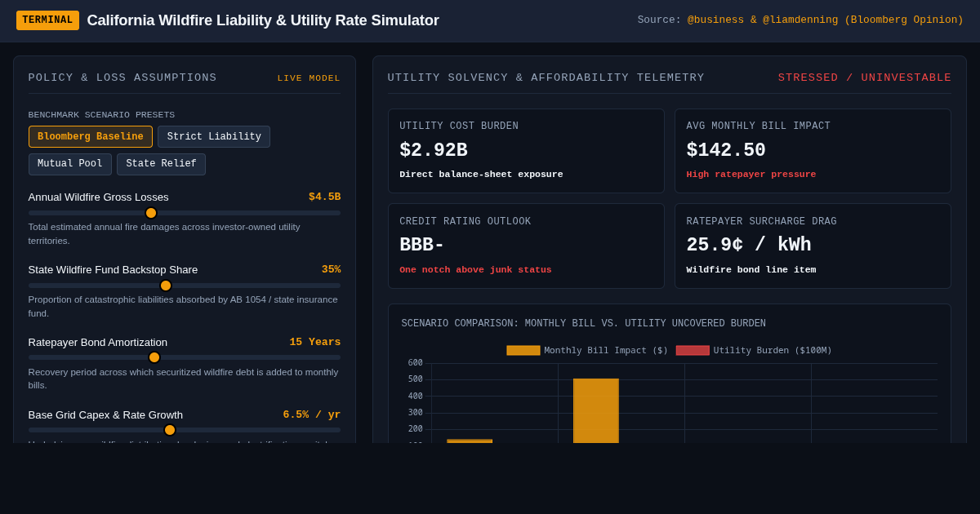The width and height of the screenshot is (980, 514).
Task: Choose the Mutual Pool scenario preset
Action: click(x=70, y=164)
